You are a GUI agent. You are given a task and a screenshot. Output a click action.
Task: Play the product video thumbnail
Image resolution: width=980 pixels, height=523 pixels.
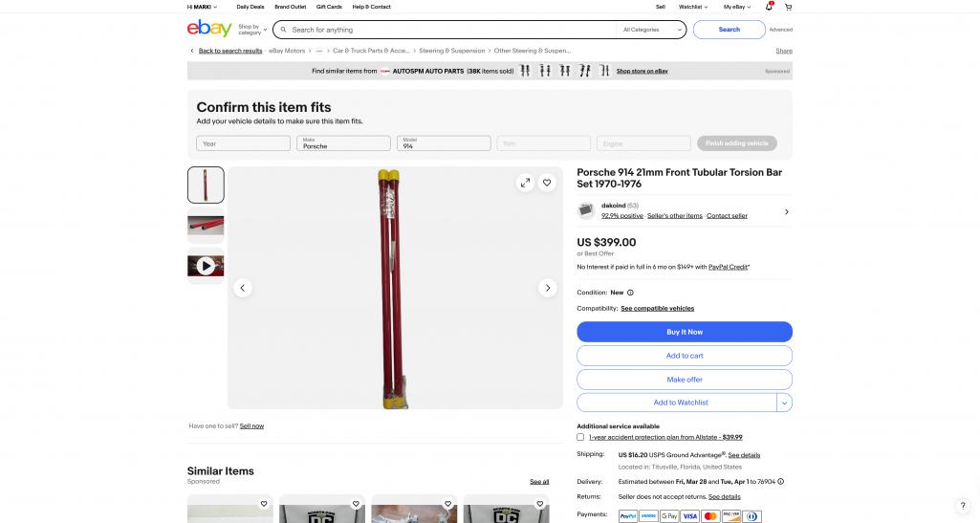206,266
